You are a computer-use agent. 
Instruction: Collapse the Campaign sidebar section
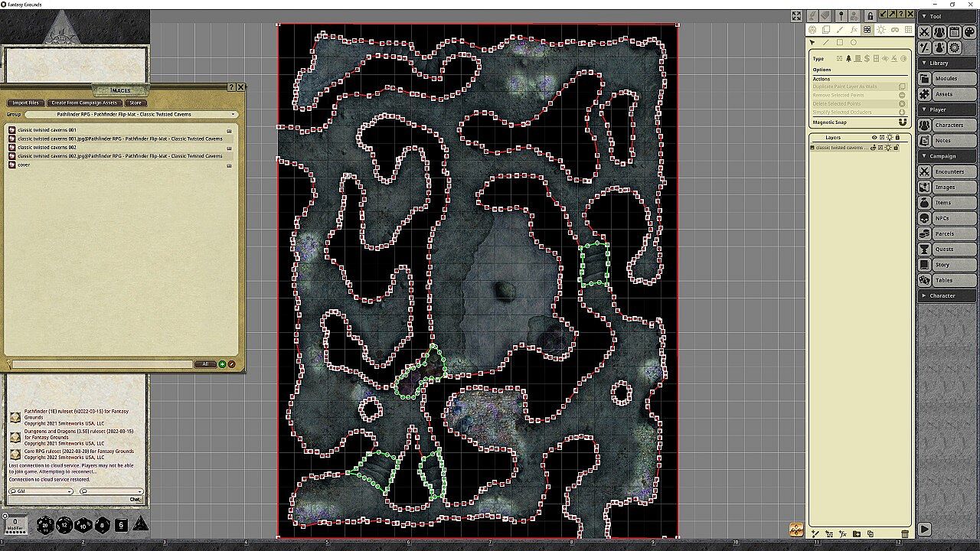click(x=947, y=156)
